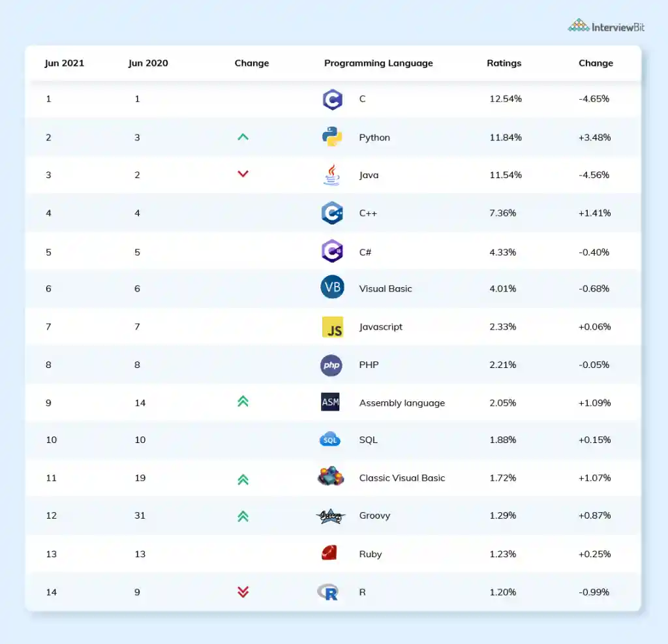Click the Programming Language column header

378,63
